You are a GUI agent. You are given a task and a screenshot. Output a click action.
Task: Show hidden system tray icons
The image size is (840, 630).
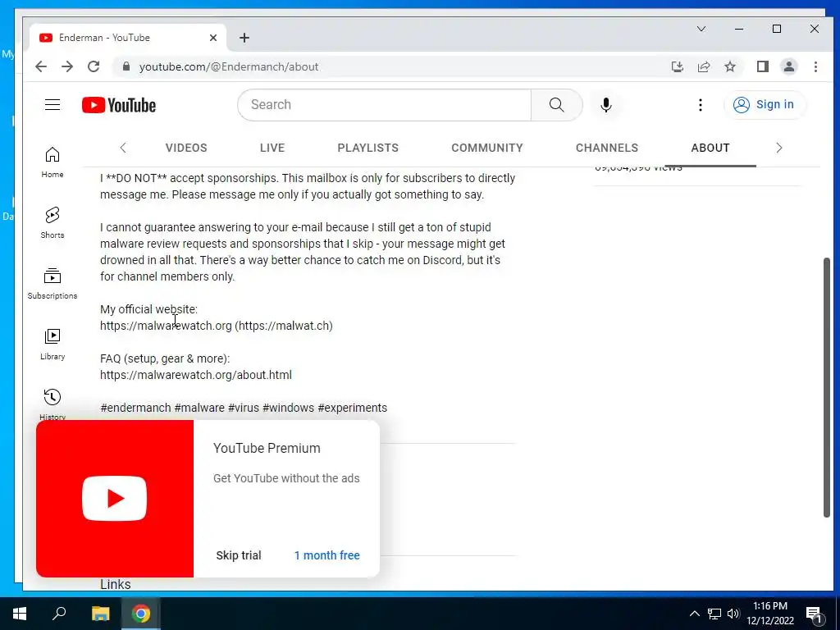[x=694, y=614]
